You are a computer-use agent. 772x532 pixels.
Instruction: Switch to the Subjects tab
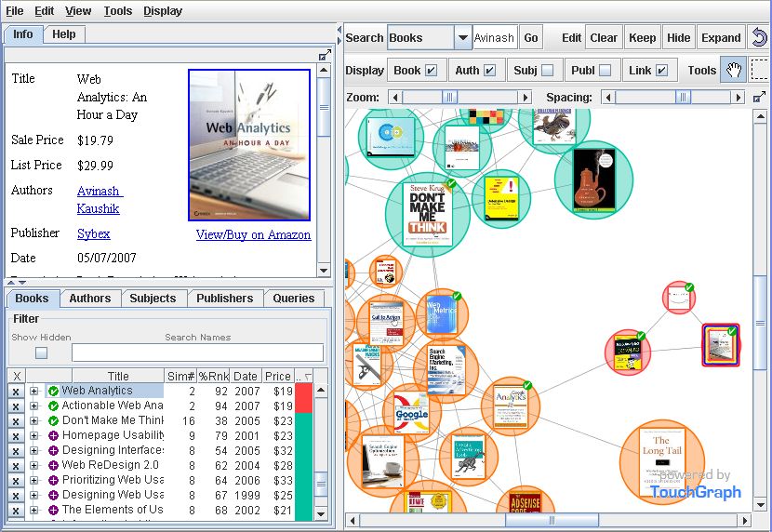[x=153, y=299]
